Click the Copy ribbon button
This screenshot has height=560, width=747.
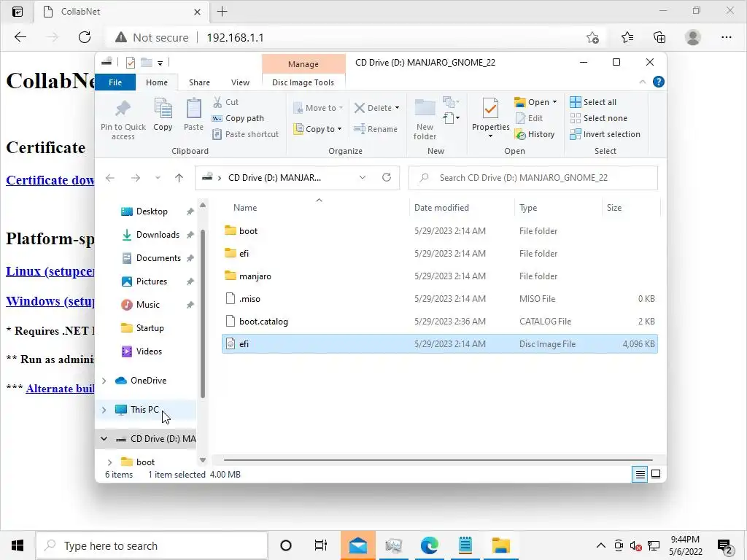(x=163, y=114)
